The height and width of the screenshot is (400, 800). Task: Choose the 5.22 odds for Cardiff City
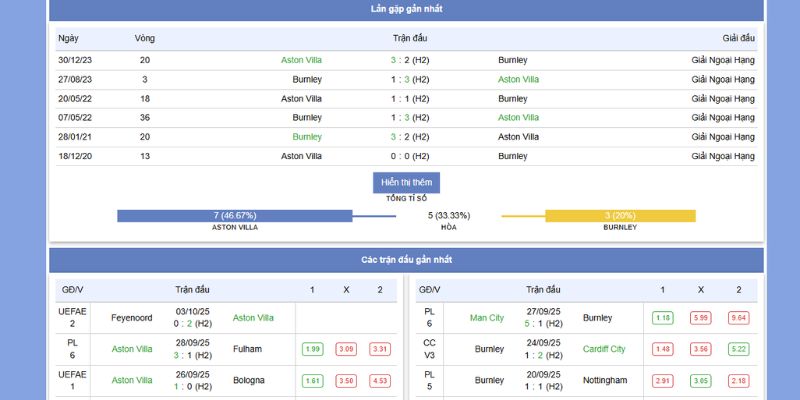[738, 349]
